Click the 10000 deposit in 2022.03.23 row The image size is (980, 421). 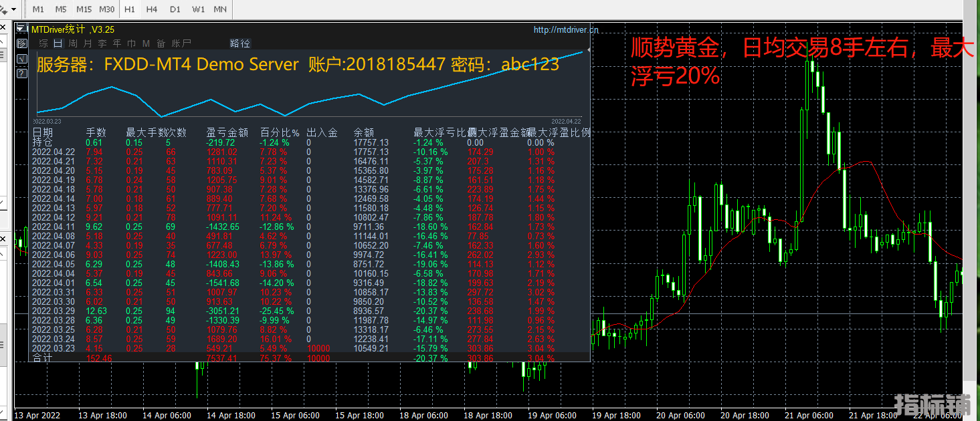tap(318, 348)
